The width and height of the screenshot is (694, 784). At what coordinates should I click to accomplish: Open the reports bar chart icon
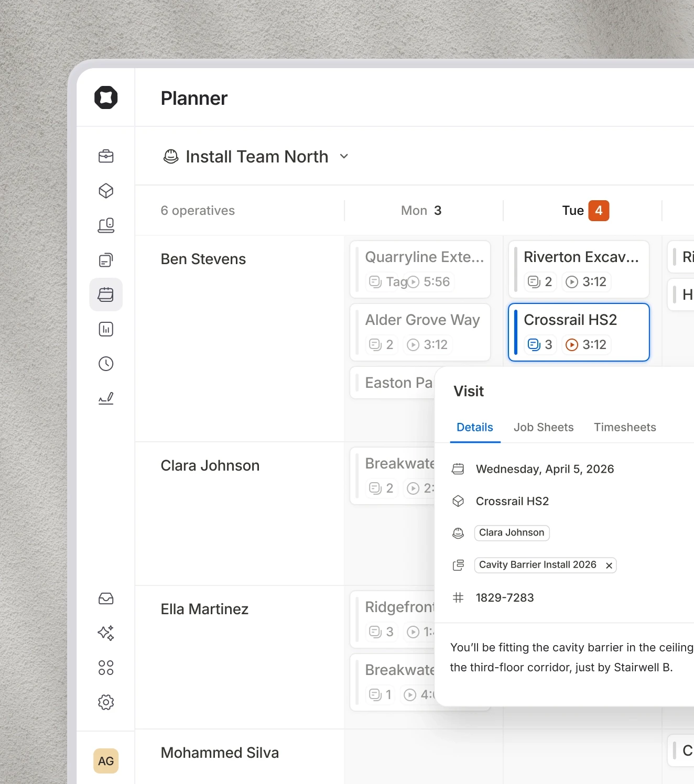point(106,329)
